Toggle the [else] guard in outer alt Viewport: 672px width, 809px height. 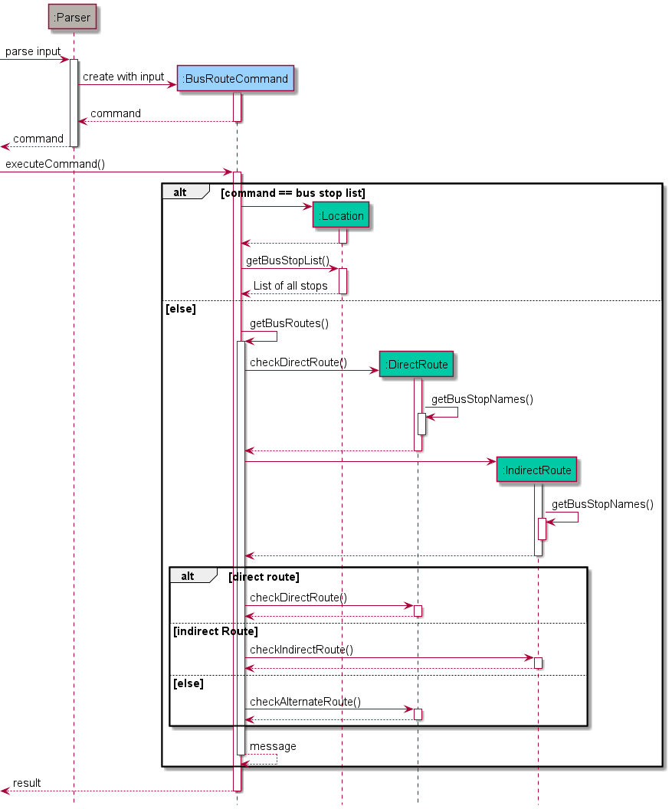tap(181, 309)
